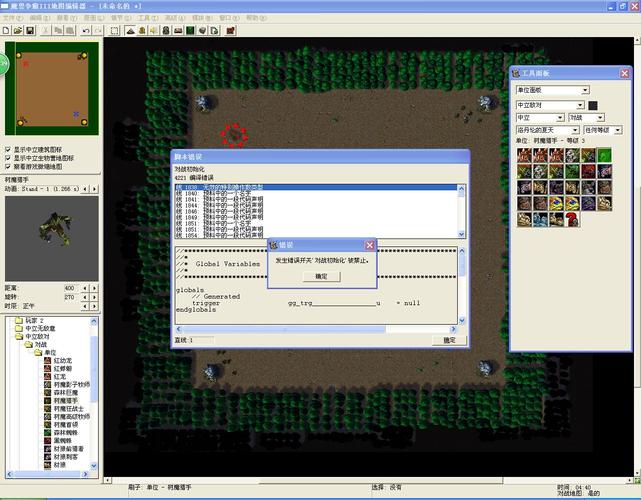Copy selection with toolbar copy icon
The image size is (641, 500).
[58, 31]
